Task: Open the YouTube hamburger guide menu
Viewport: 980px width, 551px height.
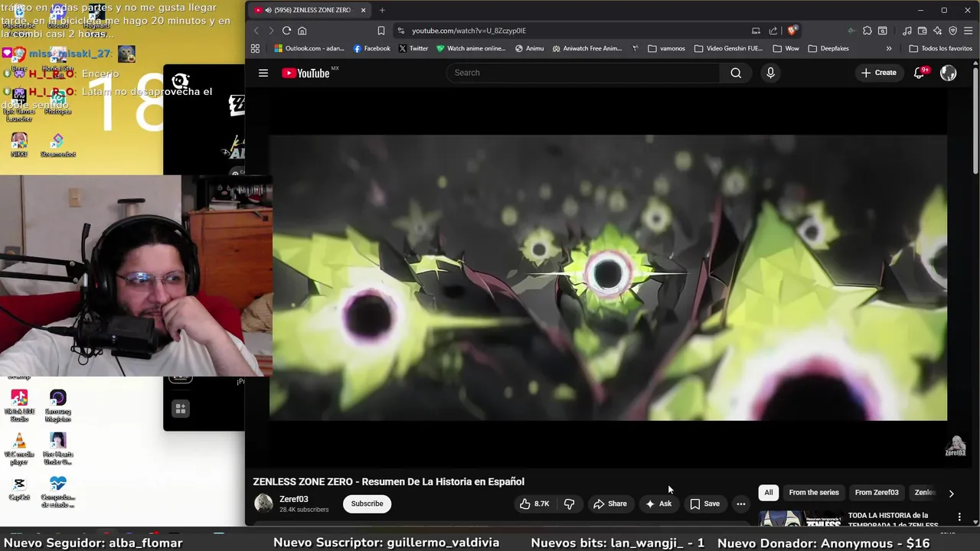Action: point(263,73)
